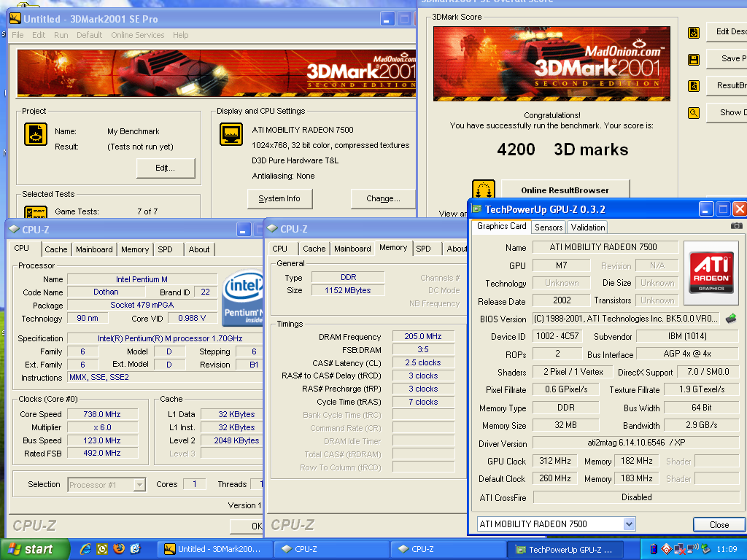Click the 3DMark2001 title bar icon
Screen dimensions: 747x560
tap(15, 18)
